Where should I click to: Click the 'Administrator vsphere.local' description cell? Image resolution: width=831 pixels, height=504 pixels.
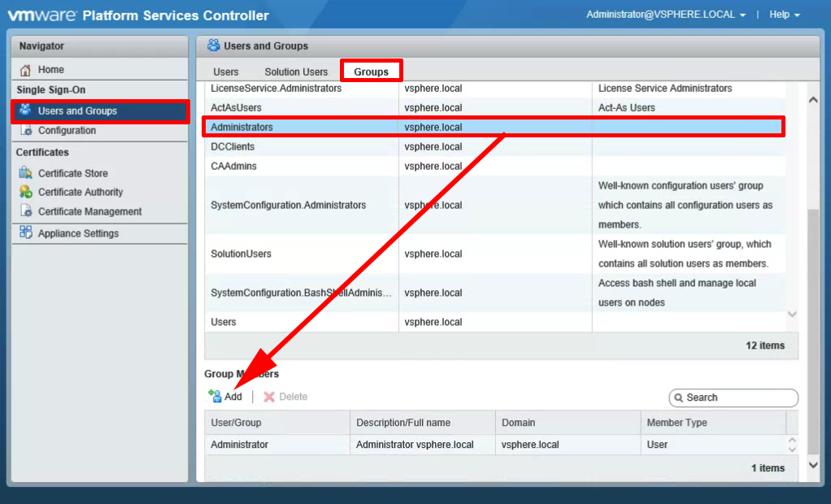click(x=415, y=445)
